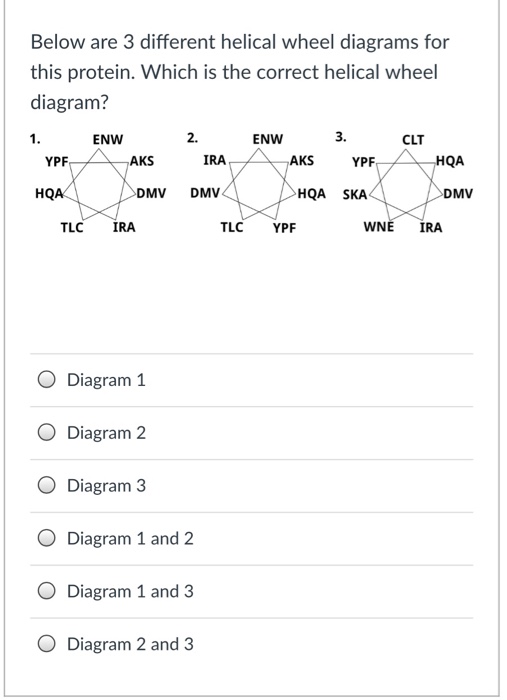Choose the Diagram 1 and 3 option
The image size is (507, 700).
point(46,591)
